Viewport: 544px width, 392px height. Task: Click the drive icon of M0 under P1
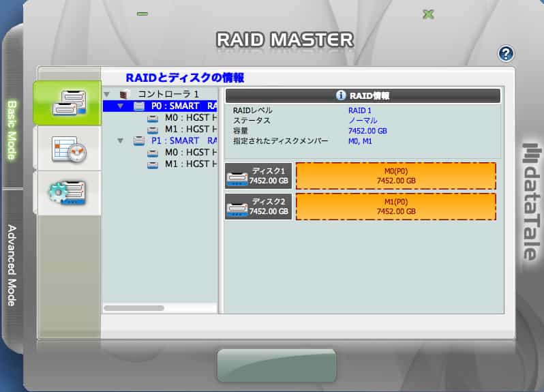point(152,153)
